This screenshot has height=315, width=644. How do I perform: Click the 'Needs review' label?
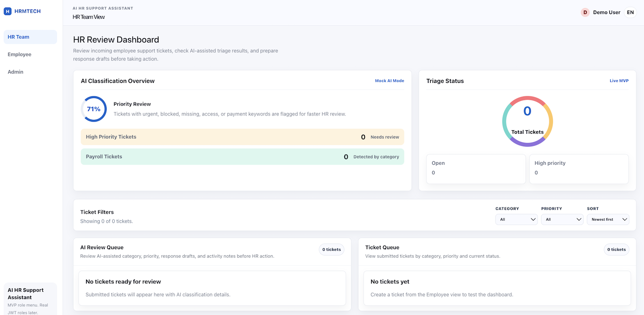[x=385, y=137]
